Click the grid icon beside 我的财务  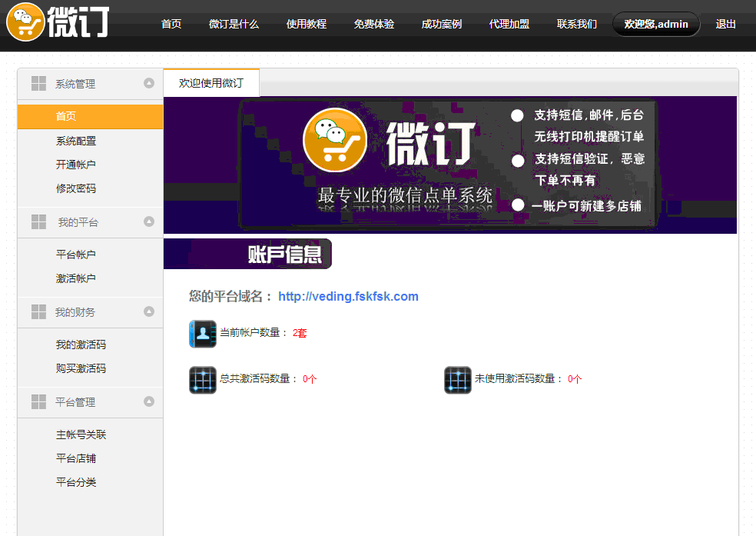[x=38, y=311]
